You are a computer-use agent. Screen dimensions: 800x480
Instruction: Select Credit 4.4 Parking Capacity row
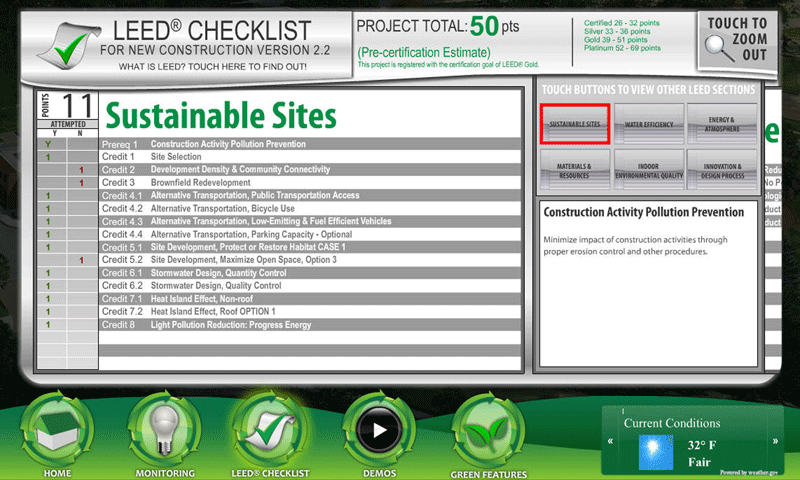pos(310,234)
